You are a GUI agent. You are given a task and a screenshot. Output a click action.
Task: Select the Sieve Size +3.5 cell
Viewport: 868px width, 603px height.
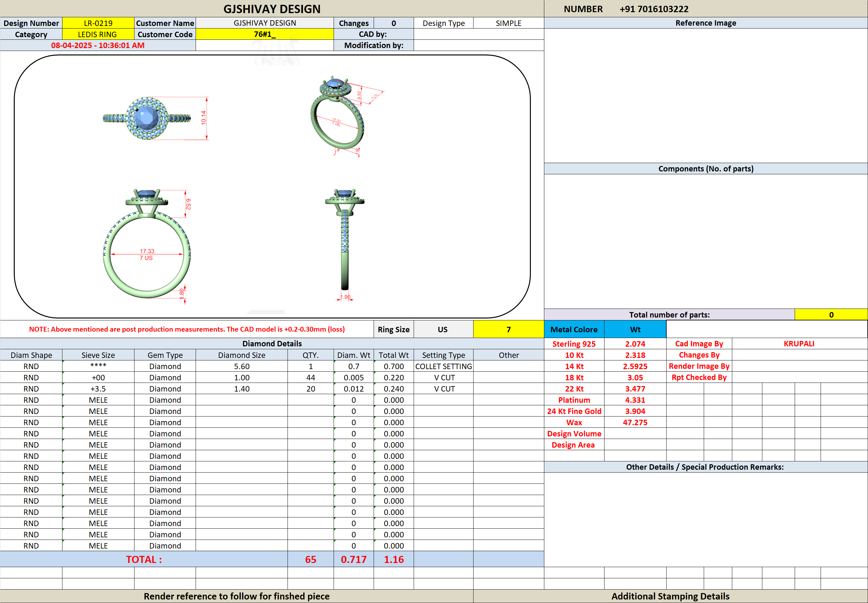[98, 389]
